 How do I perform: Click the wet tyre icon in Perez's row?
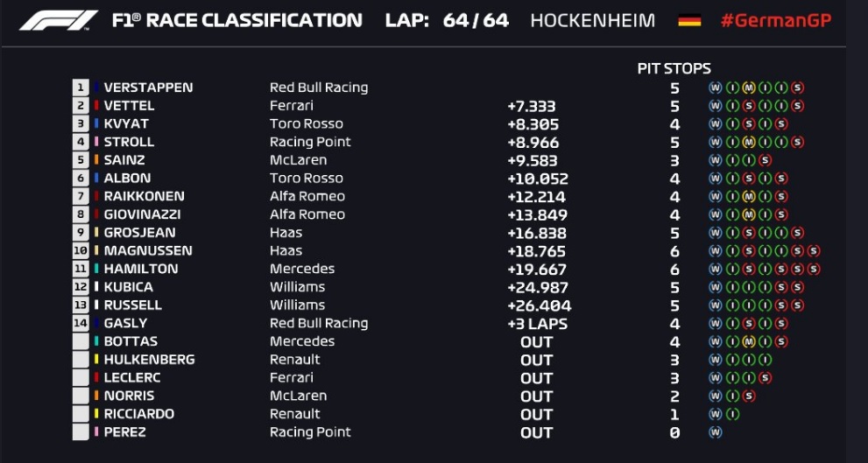pos(716,432)
